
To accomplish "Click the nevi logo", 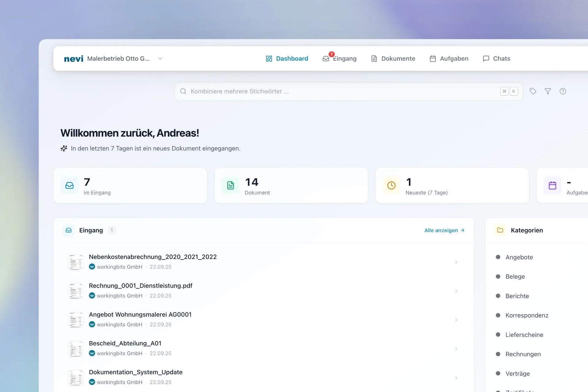I will coord(73,59).
